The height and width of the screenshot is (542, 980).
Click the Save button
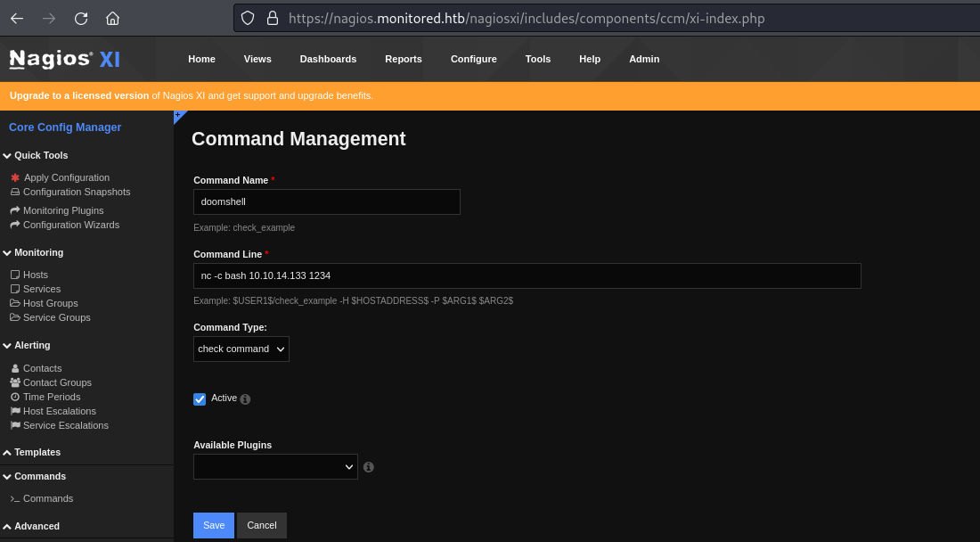pos(214,525)
